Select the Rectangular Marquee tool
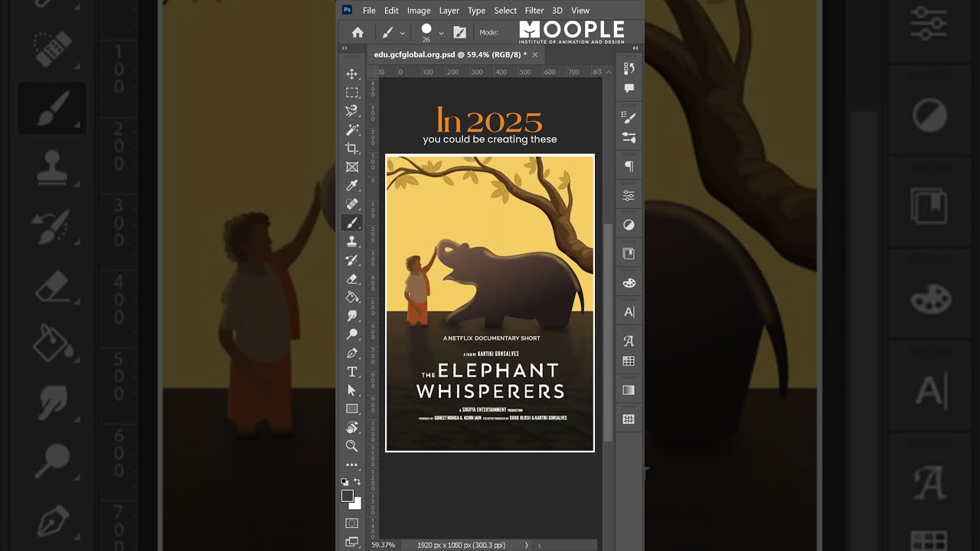Screen dimensions: 980x551 (x=352, y=93)
